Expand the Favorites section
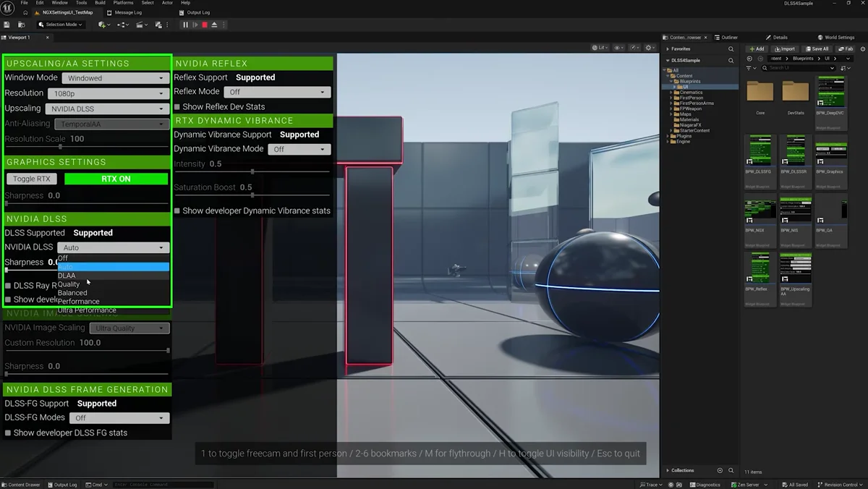Image resolution: width=868 pixels, height=489 pixels. pyautogui.click(x=668, y=49)
